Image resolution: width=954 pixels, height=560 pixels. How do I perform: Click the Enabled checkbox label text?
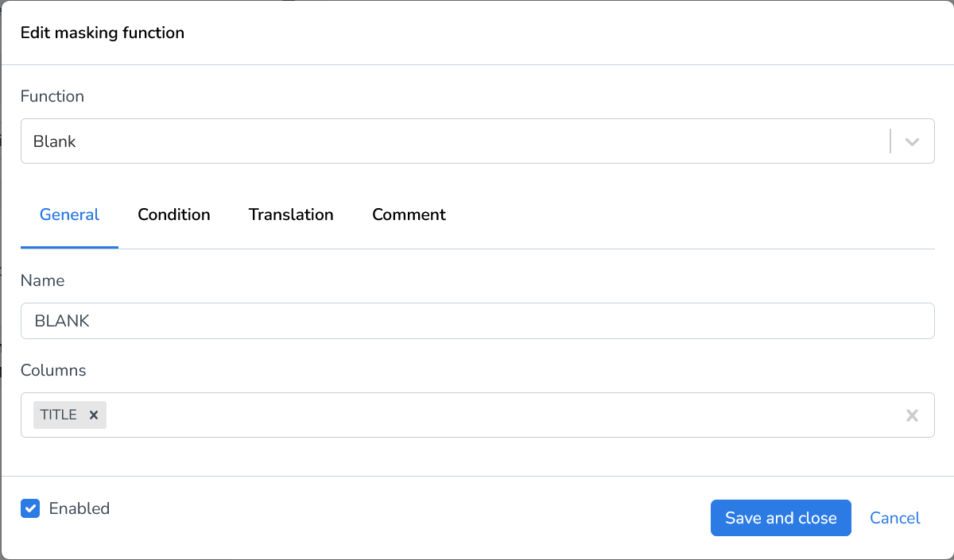pos(79,508)
